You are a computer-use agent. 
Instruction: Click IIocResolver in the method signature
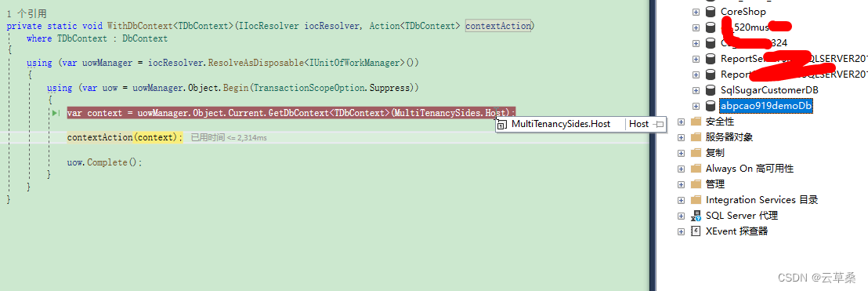click(x=269, y=26)
